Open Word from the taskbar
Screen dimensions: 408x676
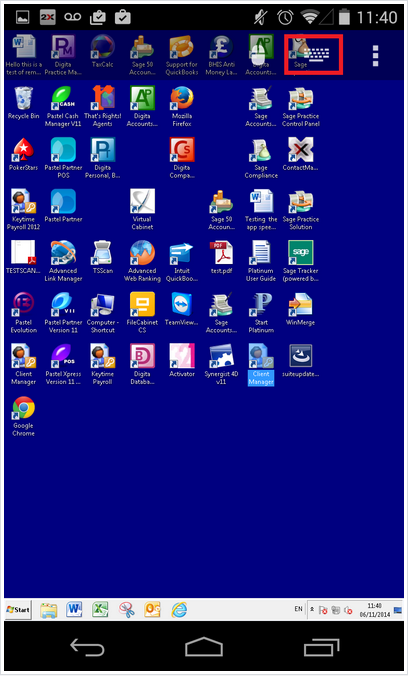(x=74, y=610)
